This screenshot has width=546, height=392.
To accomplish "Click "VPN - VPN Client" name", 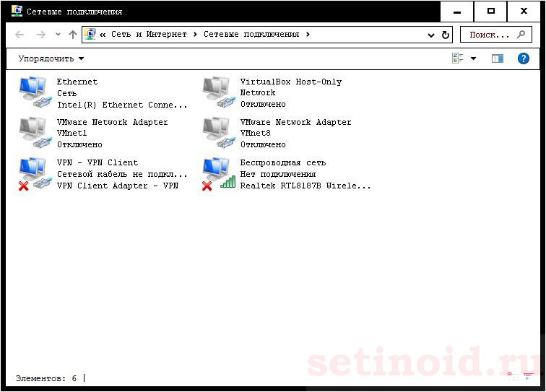I will click(97, 162).
